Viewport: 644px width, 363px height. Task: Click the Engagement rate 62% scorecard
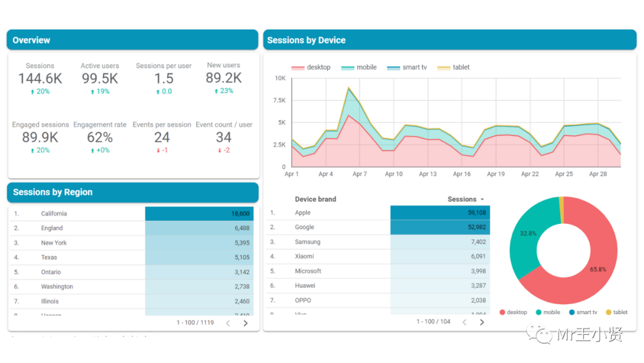tap(100, 137)
